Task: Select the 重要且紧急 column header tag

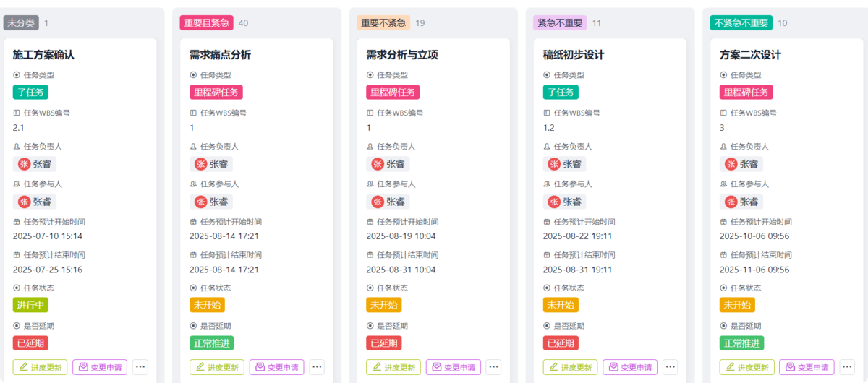Action: [206, 23]
